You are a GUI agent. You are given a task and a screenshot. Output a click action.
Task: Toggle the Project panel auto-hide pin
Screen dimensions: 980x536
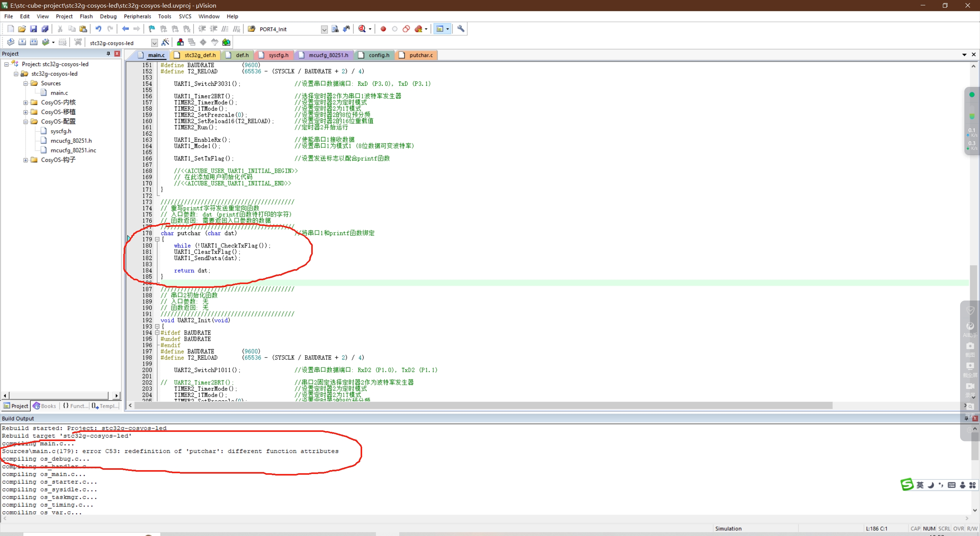[x=108, y=54]
